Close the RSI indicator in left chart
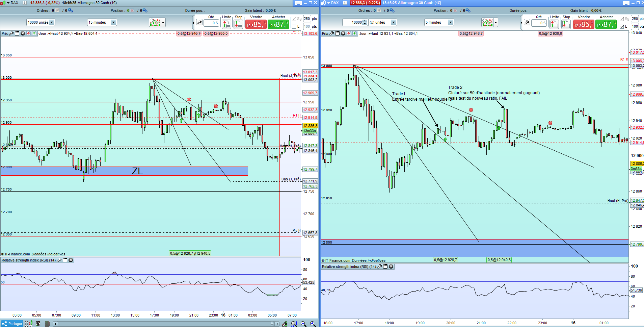This screenshot has height=327, width=644. coord(71,260)
